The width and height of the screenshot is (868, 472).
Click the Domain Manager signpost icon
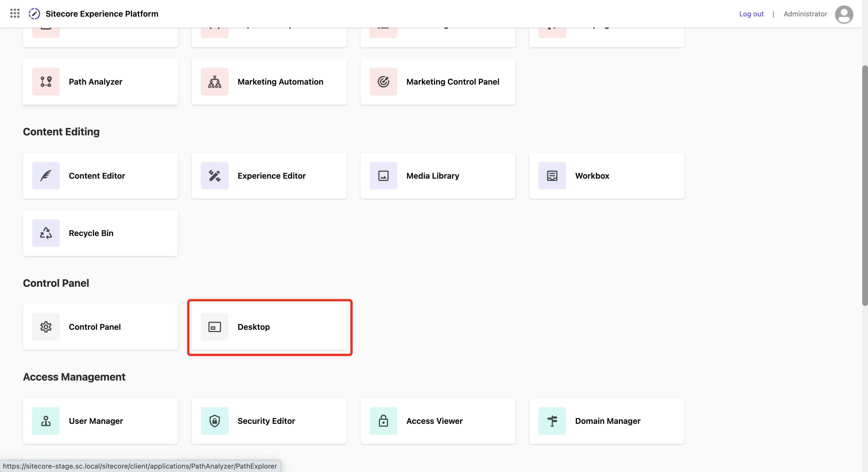coord(552,421)
